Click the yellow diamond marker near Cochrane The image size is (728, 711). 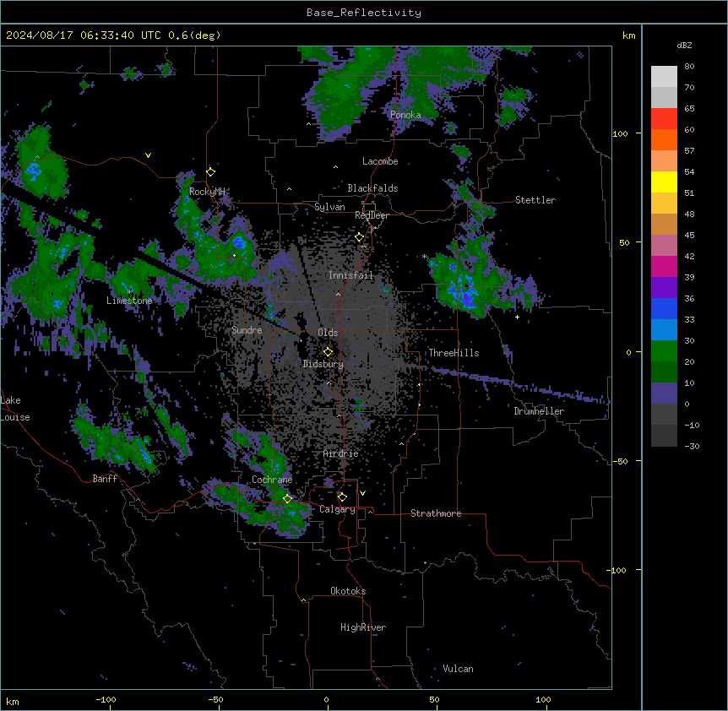click(287, 499)
